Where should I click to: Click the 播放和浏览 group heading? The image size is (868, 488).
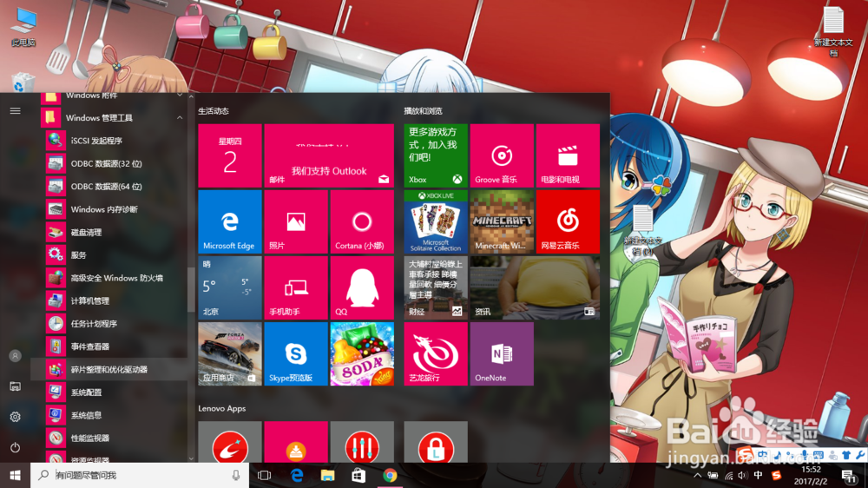[423, 111]
